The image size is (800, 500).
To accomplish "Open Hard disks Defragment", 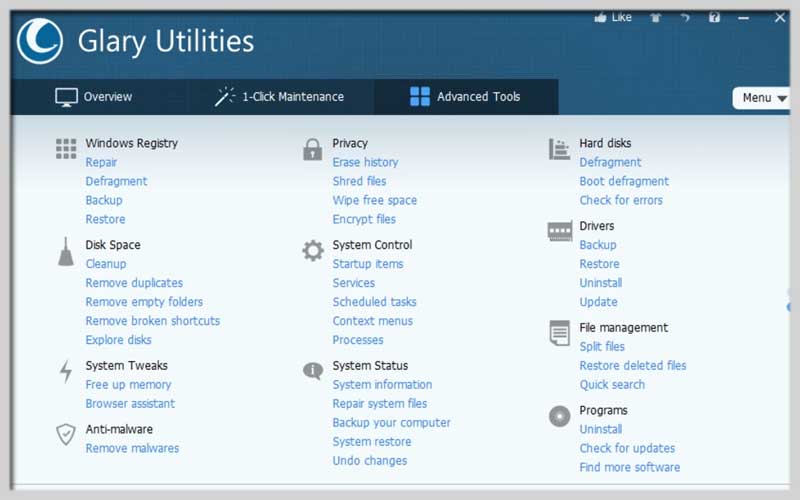I will pos(610,162).
